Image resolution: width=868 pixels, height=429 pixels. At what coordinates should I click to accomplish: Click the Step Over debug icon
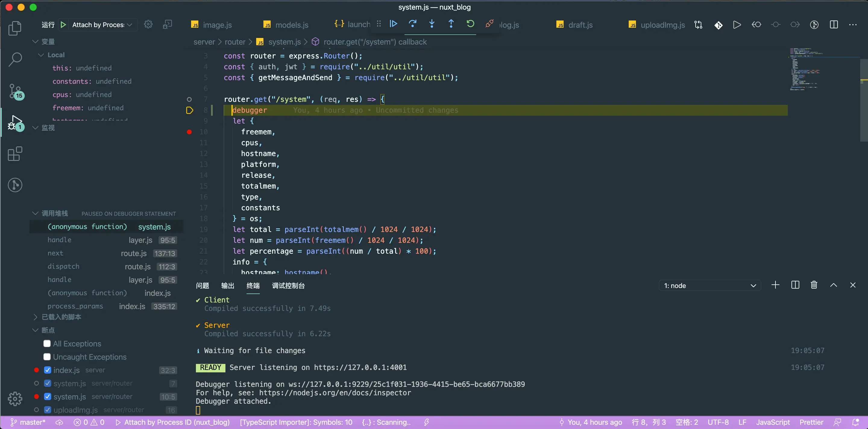point(412,24)
